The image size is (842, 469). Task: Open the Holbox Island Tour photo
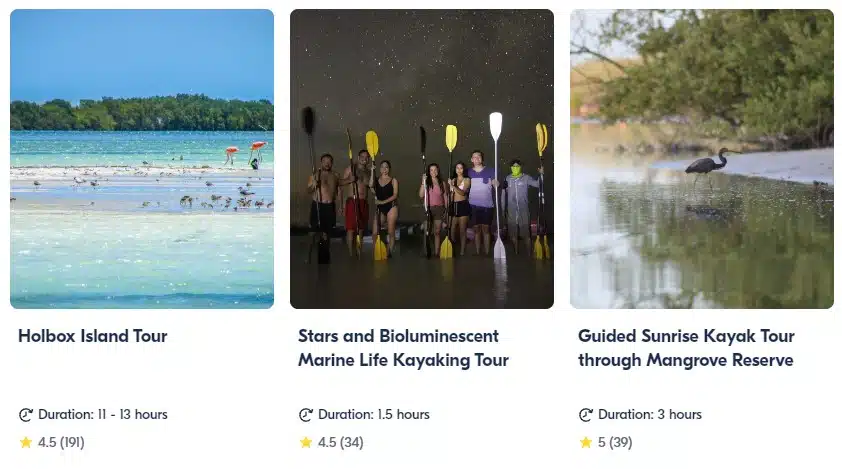[142, 158]
